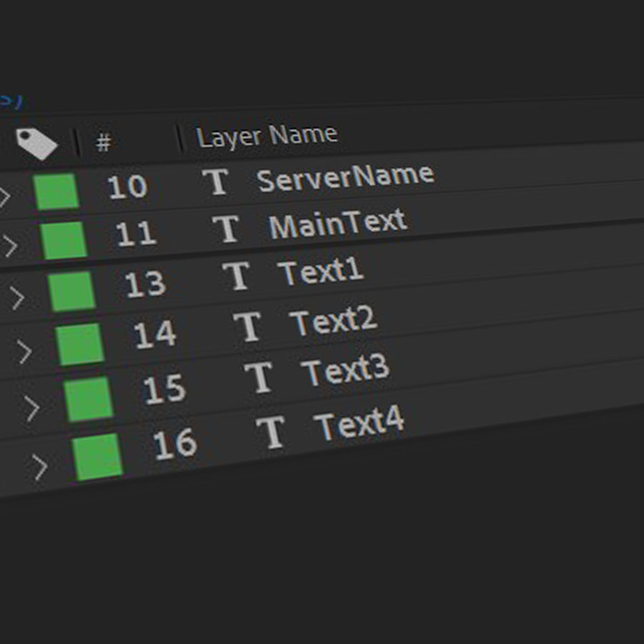Click the T icon beside Text4
Viewport: 644px width, 644px height.
click(x=271, y=432)
